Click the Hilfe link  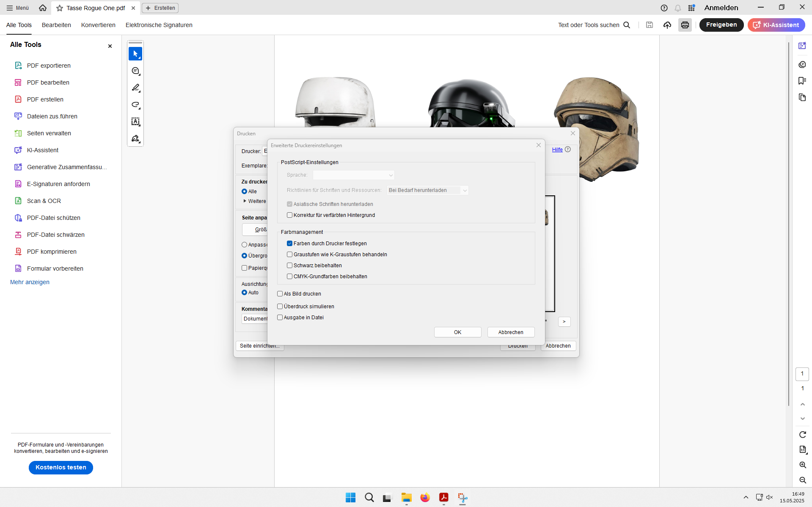557,150
